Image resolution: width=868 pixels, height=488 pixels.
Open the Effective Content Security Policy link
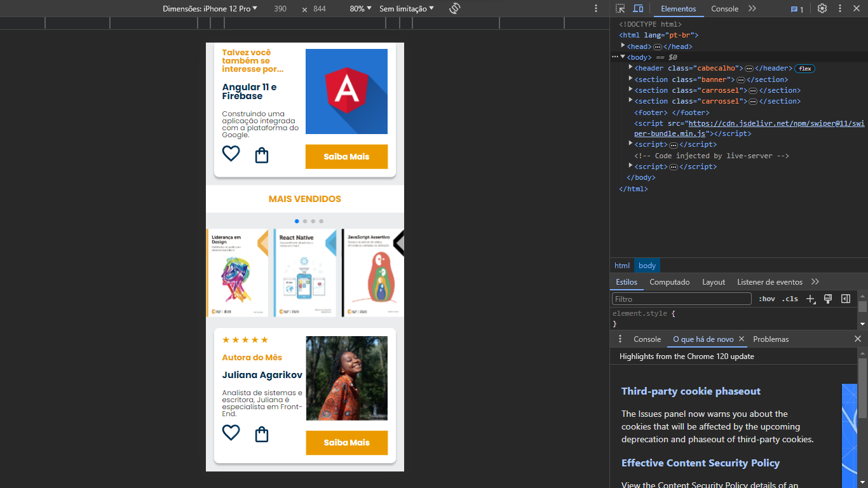pos(700,463)
